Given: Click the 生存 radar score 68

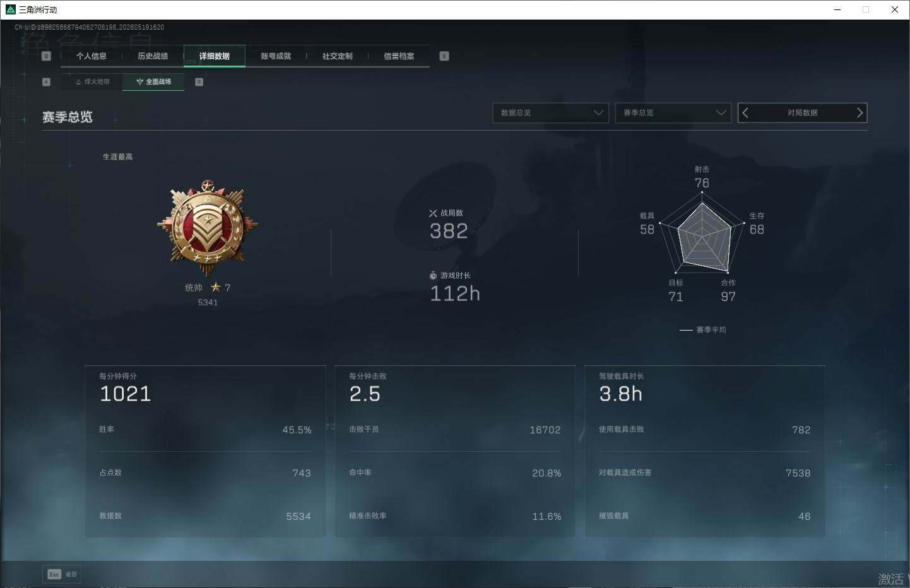Looking at the screenshot, I should pyautogui.click(x=757, y=230).
